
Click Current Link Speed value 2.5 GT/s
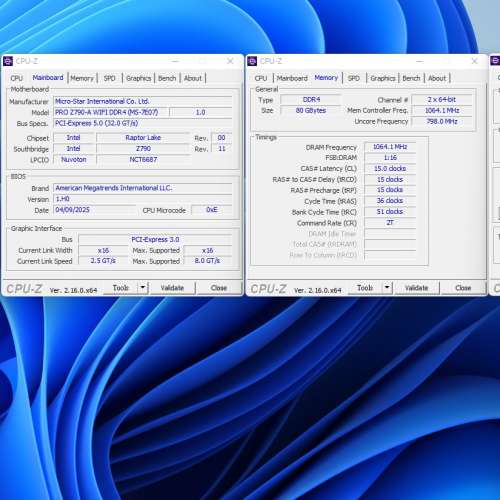click(103, 261)
